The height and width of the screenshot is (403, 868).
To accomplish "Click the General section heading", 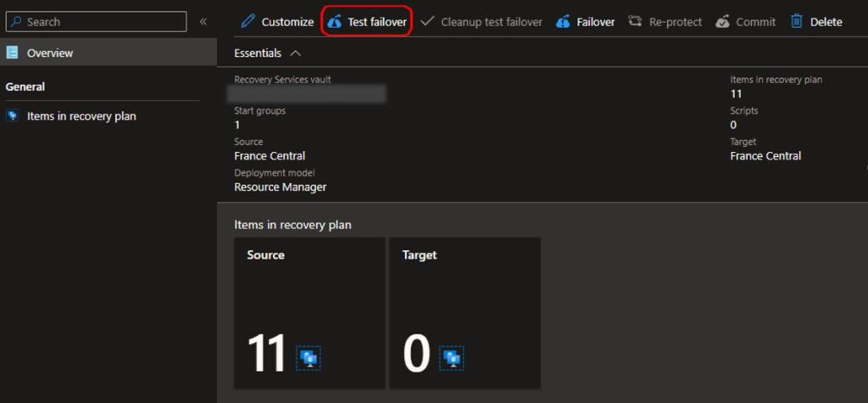I will pyautogui.click(x=25, y=87).
